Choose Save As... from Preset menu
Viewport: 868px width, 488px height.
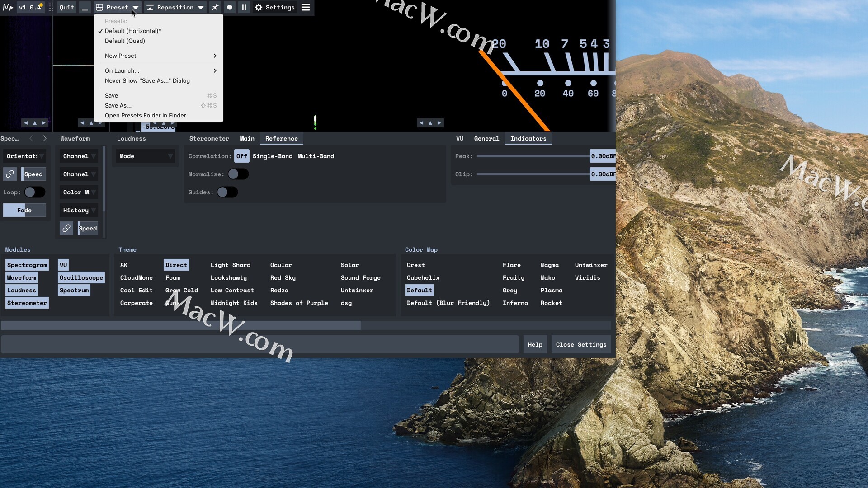118,105
